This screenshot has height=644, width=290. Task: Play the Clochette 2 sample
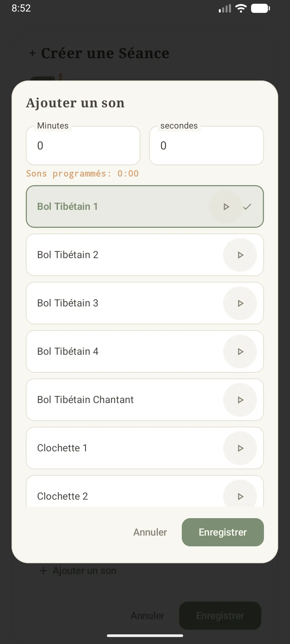pos(240,494)
